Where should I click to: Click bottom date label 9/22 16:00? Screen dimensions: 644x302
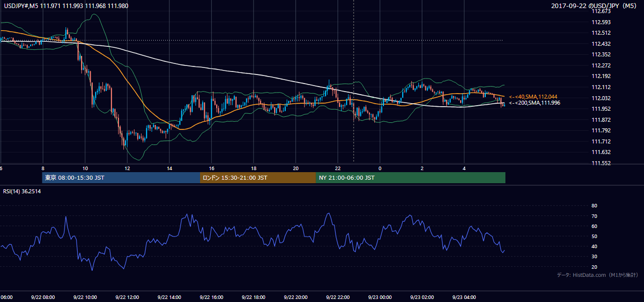pos(211,297)
